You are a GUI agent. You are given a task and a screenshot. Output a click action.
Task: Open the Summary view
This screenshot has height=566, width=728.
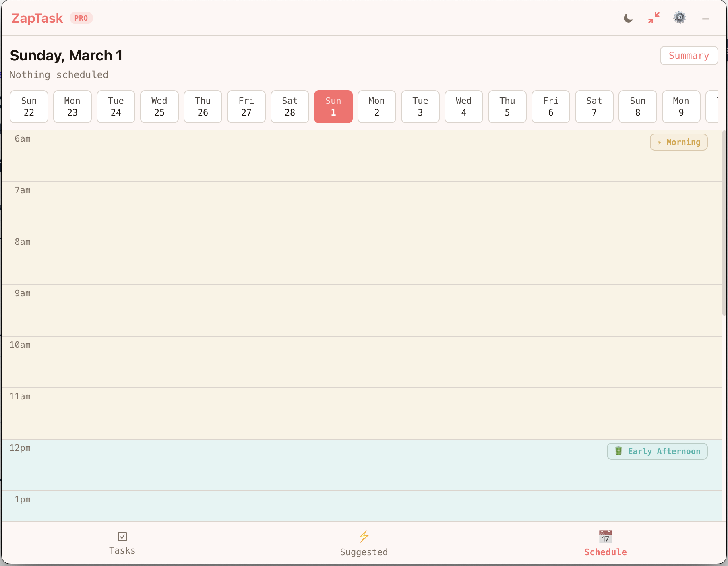point(689,56)
